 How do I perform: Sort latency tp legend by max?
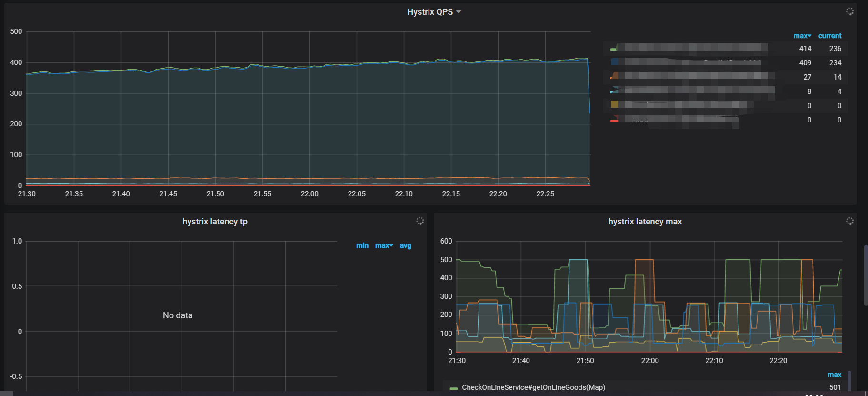coord(384,245)
